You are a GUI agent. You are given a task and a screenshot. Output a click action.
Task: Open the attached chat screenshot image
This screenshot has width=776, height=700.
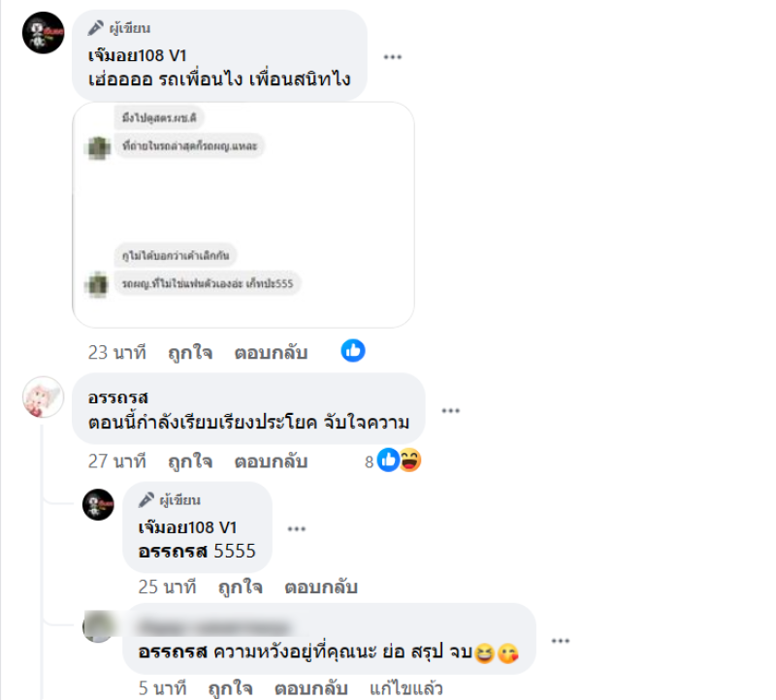(x=243, y=214)
